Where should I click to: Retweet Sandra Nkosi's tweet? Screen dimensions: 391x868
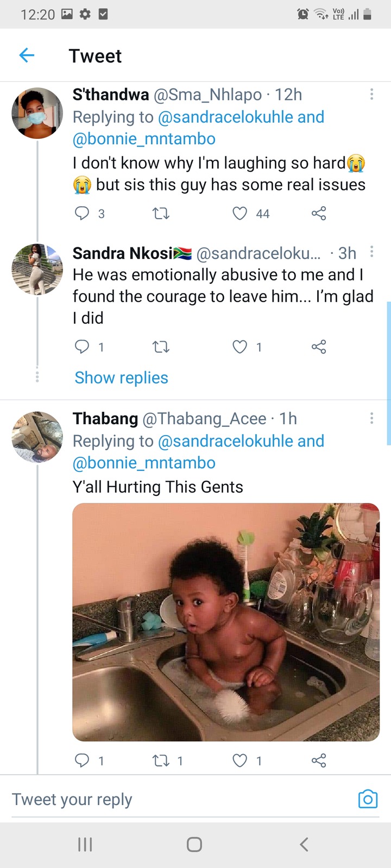click(161, 347)
